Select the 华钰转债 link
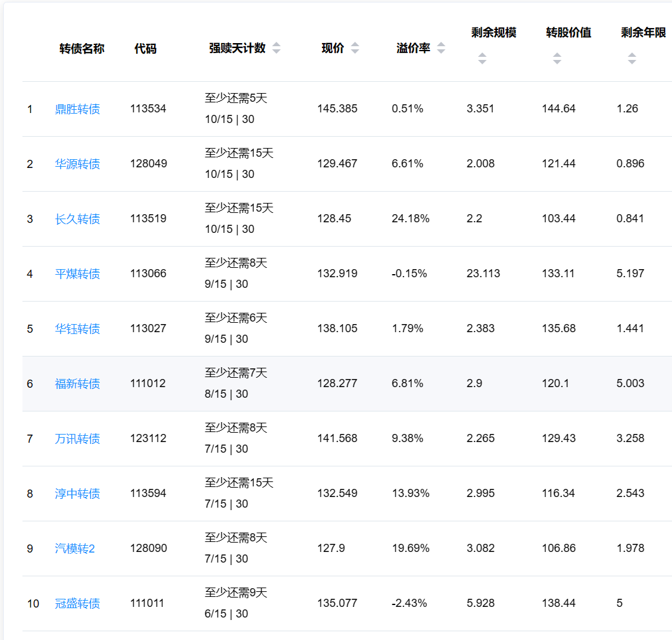Image resolution: width=672 pixels, height=640 pixels. tap(77, 329)
